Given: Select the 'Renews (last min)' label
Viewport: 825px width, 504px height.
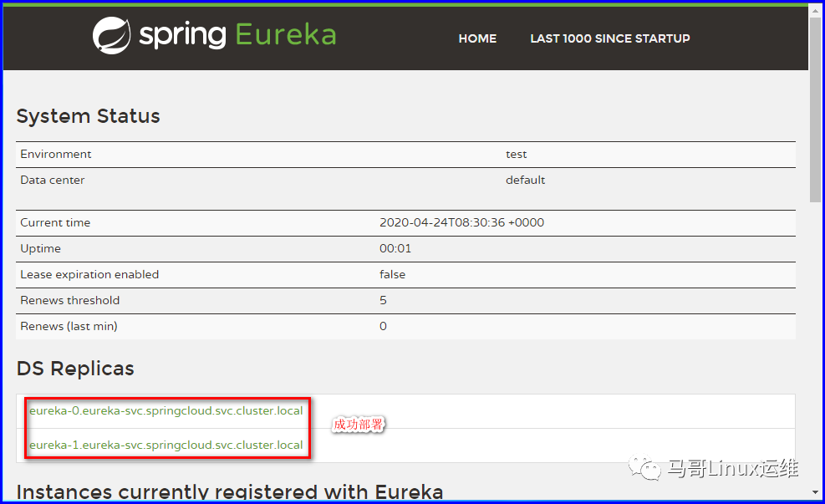Looking at the screenshot, I should pos(69,326).
